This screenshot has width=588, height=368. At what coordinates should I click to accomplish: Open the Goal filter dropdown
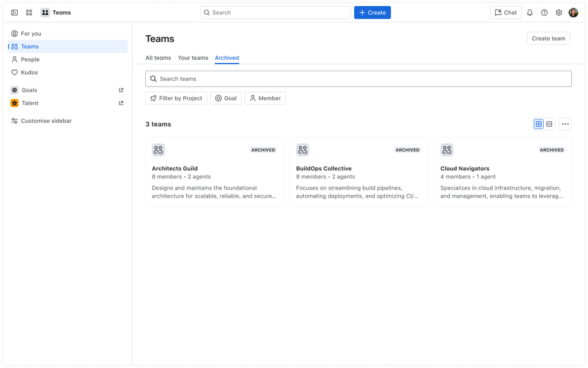tap(226, 98)
